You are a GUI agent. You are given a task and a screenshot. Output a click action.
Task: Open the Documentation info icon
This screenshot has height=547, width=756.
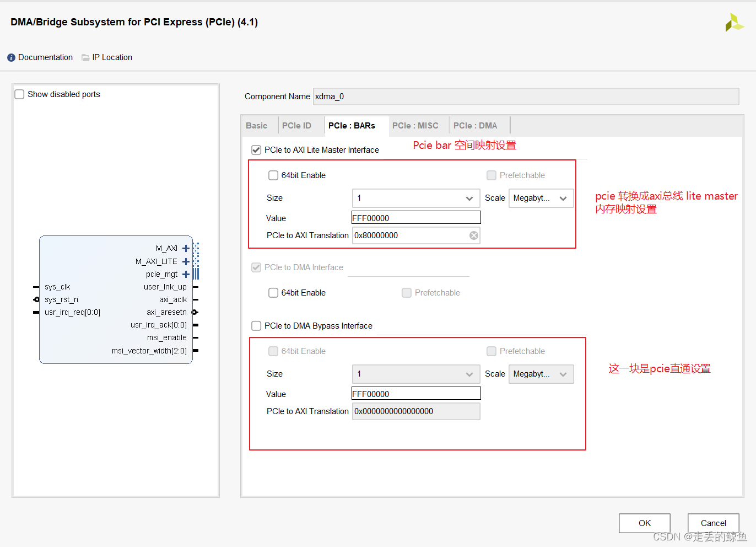point(11,57)
